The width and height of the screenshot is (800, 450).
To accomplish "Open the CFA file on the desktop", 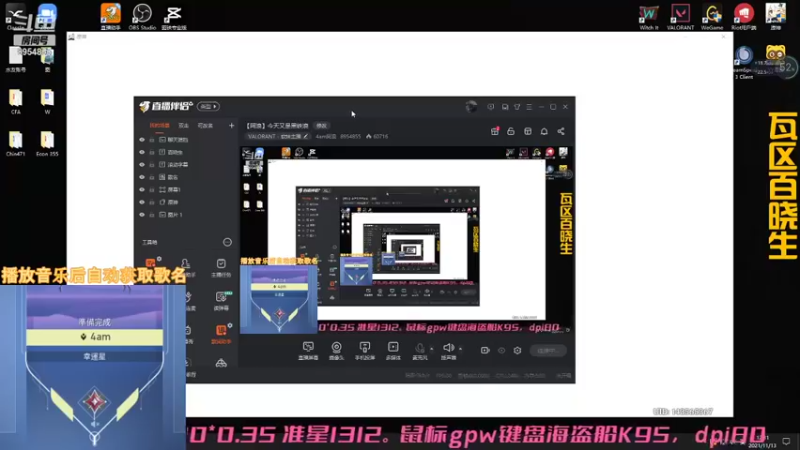I will tap(15, 101).
